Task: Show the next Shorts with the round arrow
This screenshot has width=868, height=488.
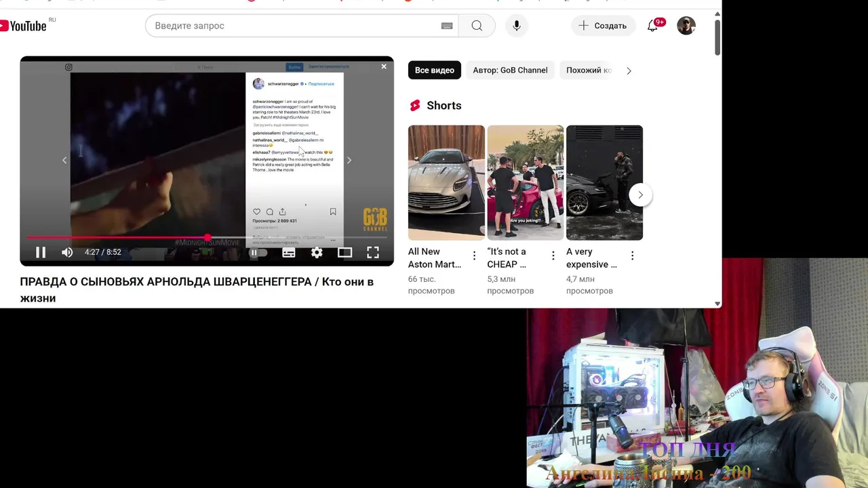Action: (640, 195)
